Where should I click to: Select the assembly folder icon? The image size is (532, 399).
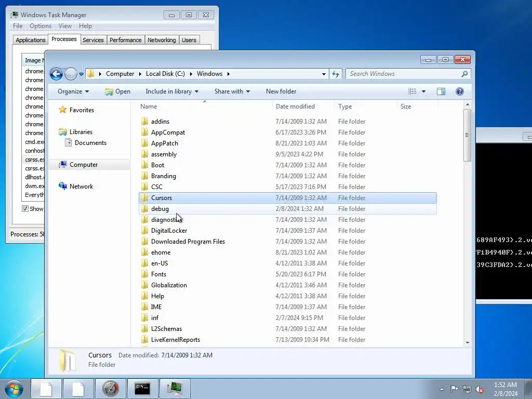click(144, 154)
